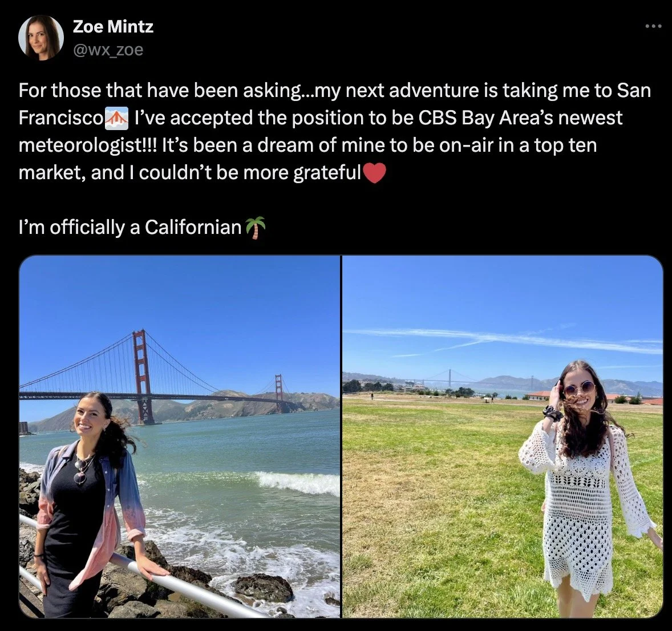Click the red heart emoji
This screenshot has width=672, height=631.
pyautogui.click(x=375, y=173)
